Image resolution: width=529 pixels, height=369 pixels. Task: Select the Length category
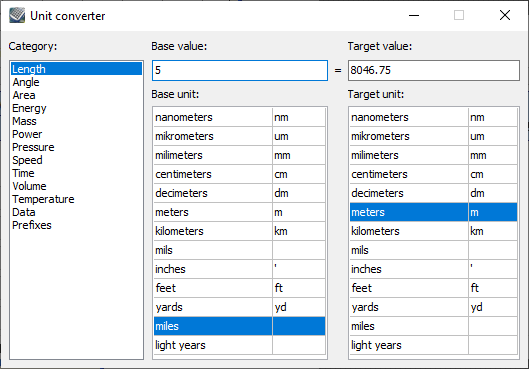click(x=76, y=69)
